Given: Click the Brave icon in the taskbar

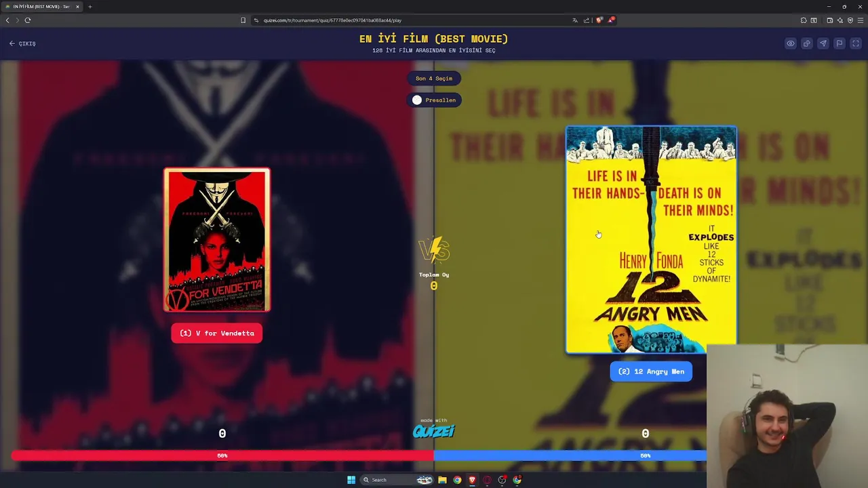Looking at the screenshot, I should (x=472, y=480).
